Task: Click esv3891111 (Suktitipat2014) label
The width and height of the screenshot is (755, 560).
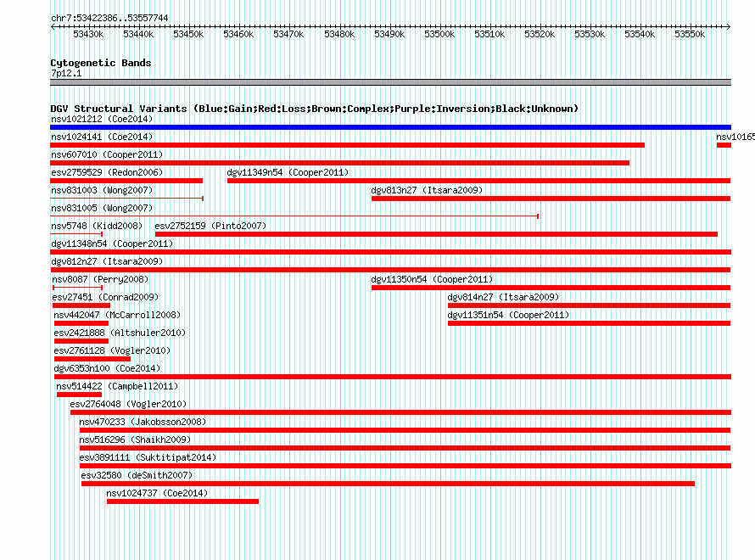Action: click(148, 457)
